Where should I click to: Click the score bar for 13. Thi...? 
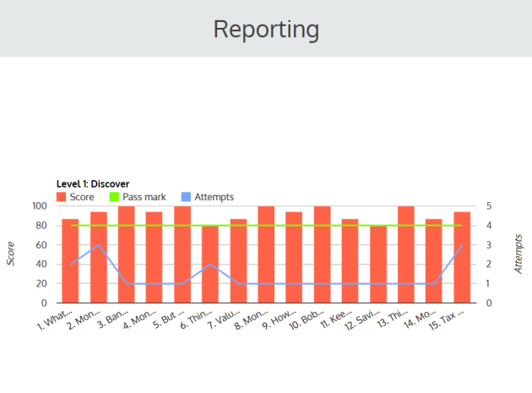click(406, 254)
